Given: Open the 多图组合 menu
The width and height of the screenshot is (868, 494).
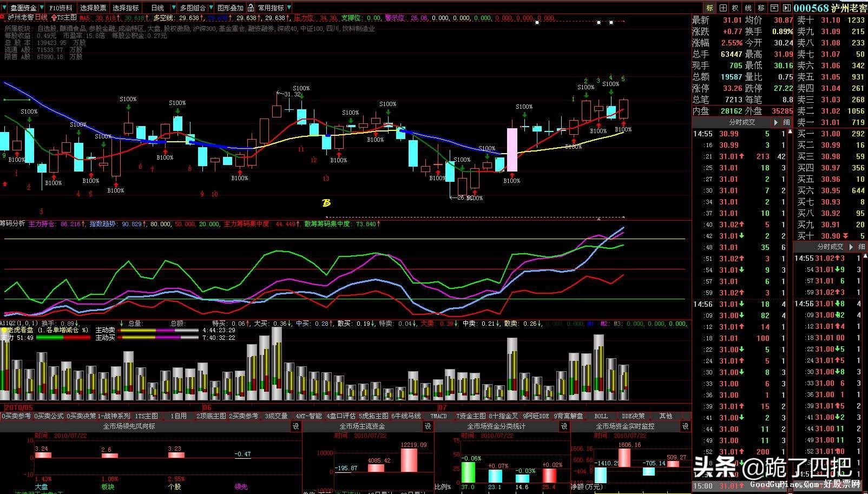Looking at the screenshot, I should pos(193,8).
